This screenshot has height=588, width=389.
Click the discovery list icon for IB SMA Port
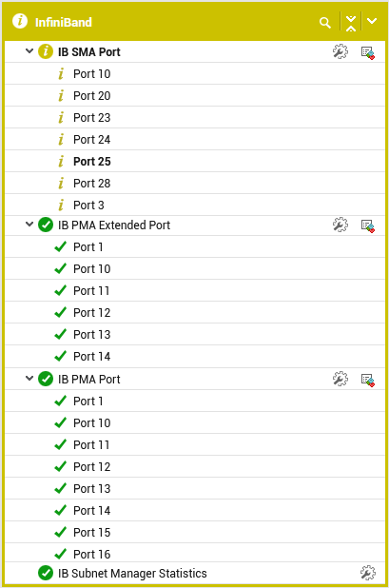(x=368, y=52)
